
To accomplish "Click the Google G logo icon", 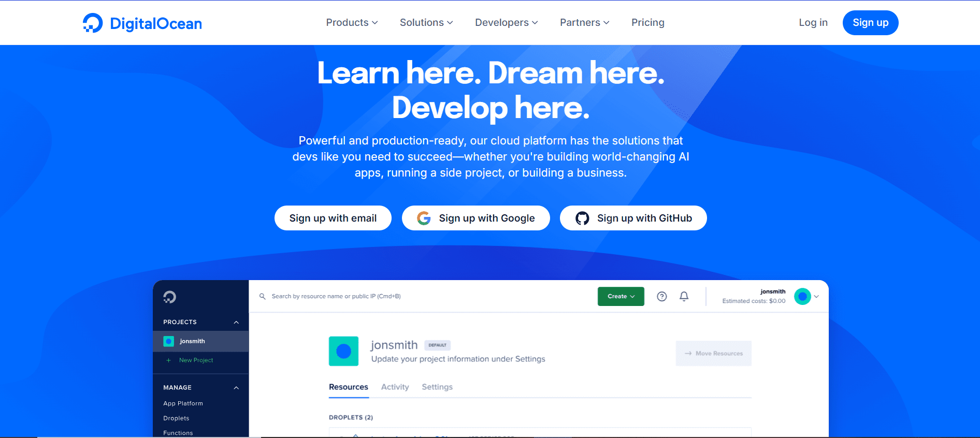I will [424, 218].
